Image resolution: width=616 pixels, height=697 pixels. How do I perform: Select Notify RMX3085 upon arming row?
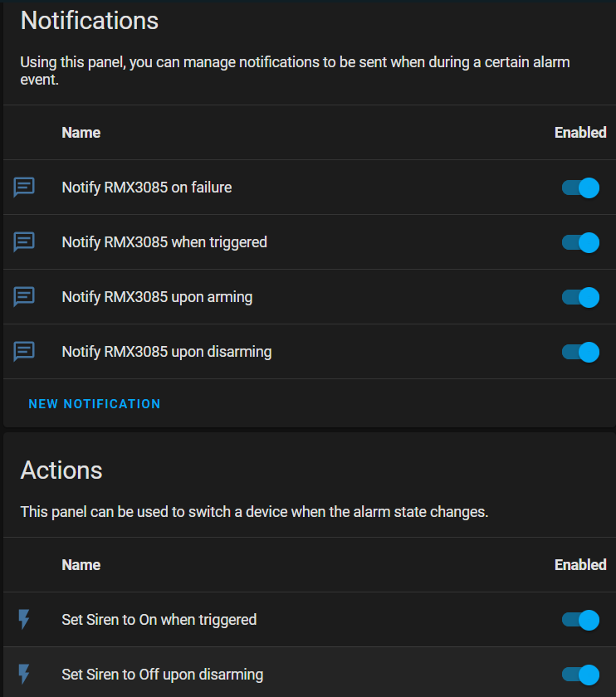(x=309, y=296)
